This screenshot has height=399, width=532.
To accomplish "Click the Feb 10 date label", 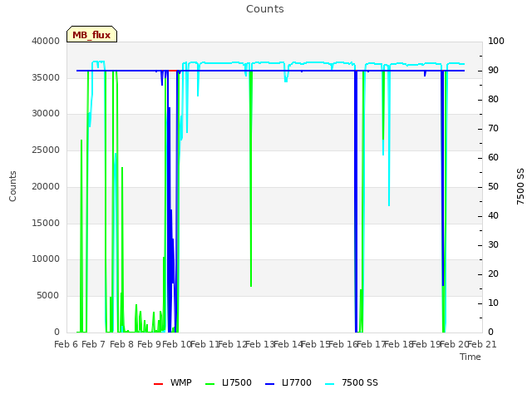I will click(177, 344).
